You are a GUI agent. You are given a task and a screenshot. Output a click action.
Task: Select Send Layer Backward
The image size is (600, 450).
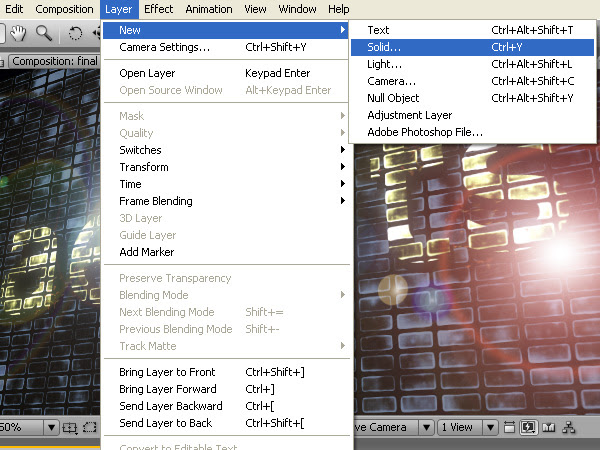(x=226, y=406)
